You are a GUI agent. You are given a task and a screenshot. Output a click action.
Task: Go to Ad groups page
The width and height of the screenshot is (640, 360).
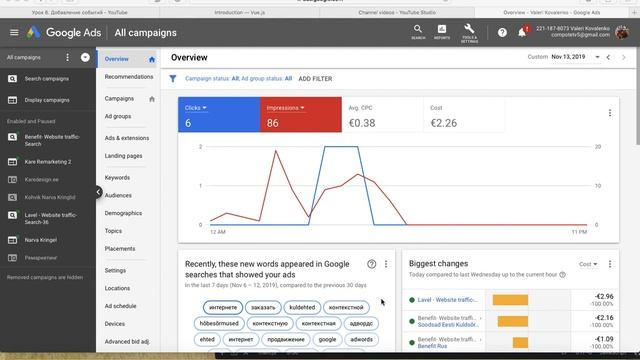pos(118,116)
